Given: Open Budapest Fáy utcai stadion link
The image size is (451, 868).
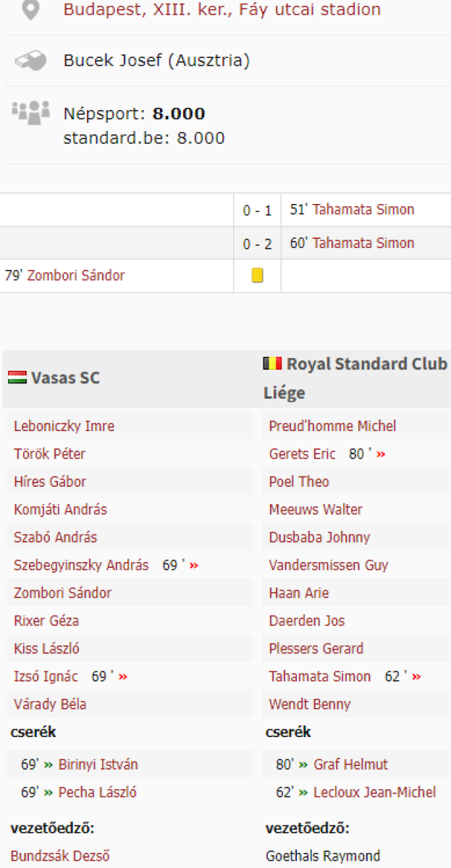Looking at the screenshot, I should [222, 10].
